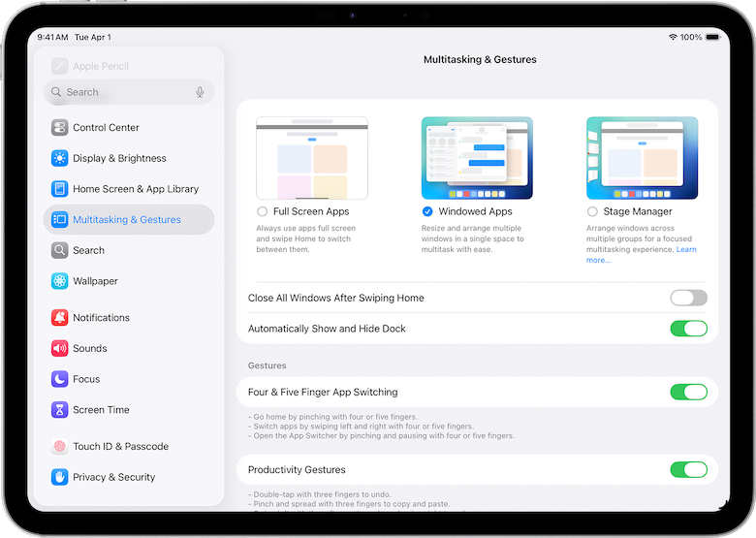Tap the 100% battery percentage text
This screenshot has height=538, width=756.
click(x=691, y=37)
